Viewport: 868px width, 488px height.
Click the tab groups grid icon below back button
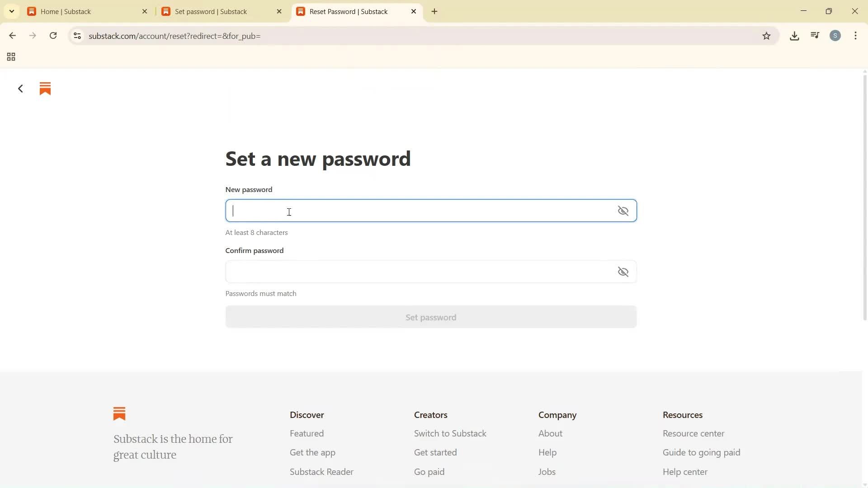10,57
